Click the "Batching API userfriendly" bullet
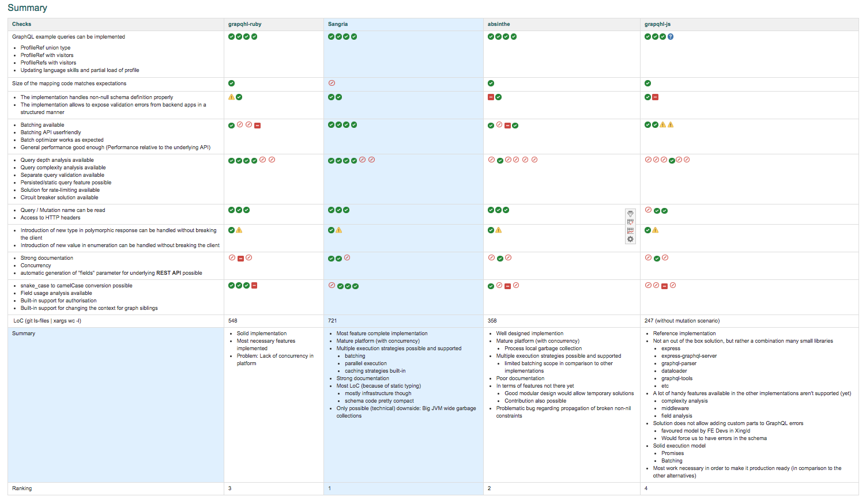Image resolution: width=866 pixels, height=504 pixels. point(51,132)
